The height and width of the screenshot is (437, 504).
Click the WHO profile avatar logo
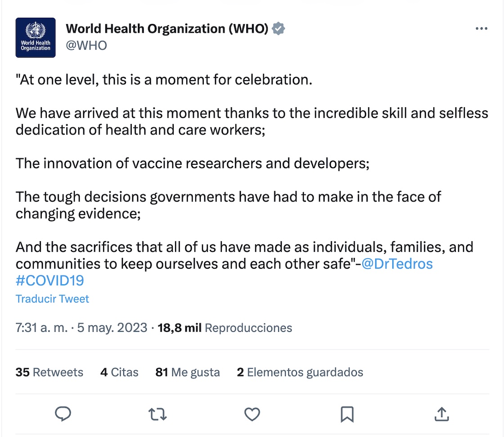pyautogui.click(x=36, y=38)
